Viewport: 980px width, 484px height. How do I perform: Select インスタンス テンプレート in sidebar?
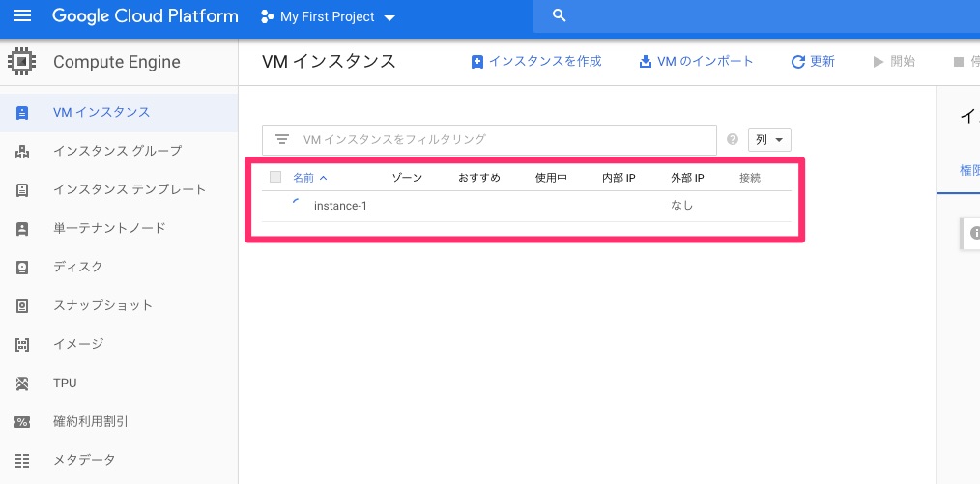click(x=130, y=189)
